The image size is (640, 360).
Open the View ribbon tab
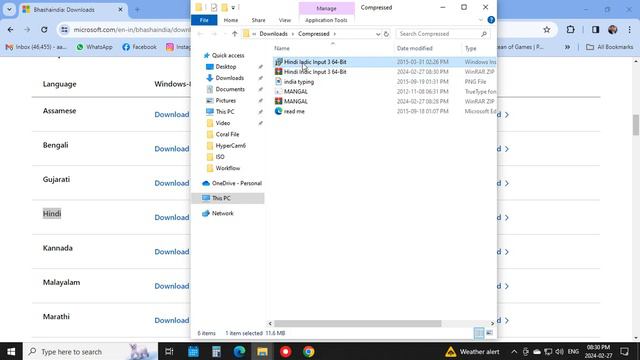point(284,20)
